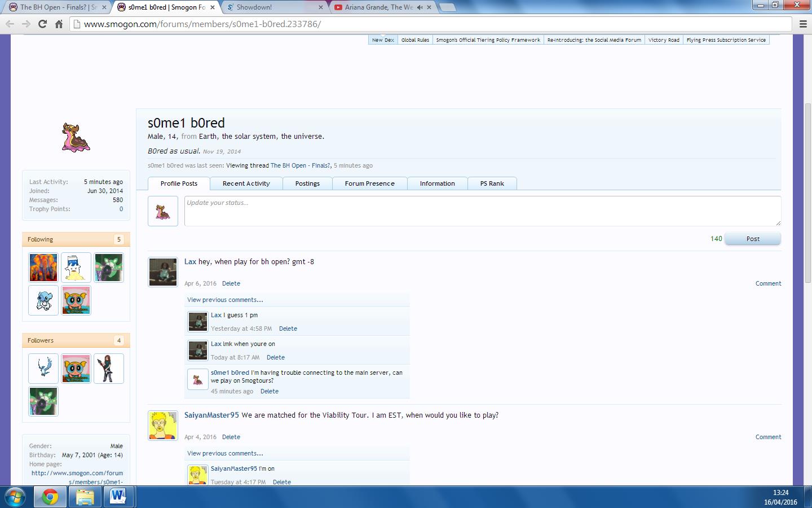The height and width of the screenshot is (508, 812).
Task: Click SaiyanMaster95's avatar on profile post
Action: point(163,426)
